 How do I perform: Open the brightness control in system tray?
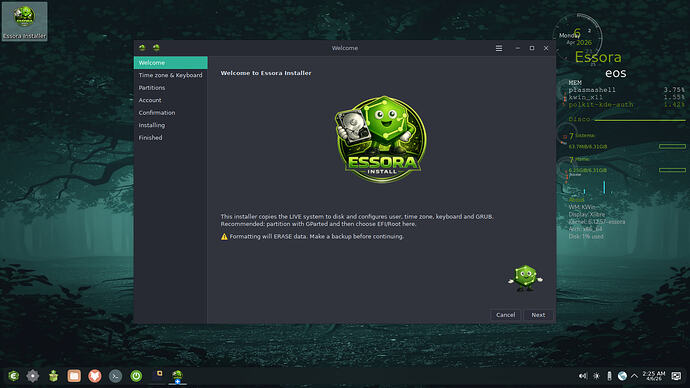click(x=596, y=376)
